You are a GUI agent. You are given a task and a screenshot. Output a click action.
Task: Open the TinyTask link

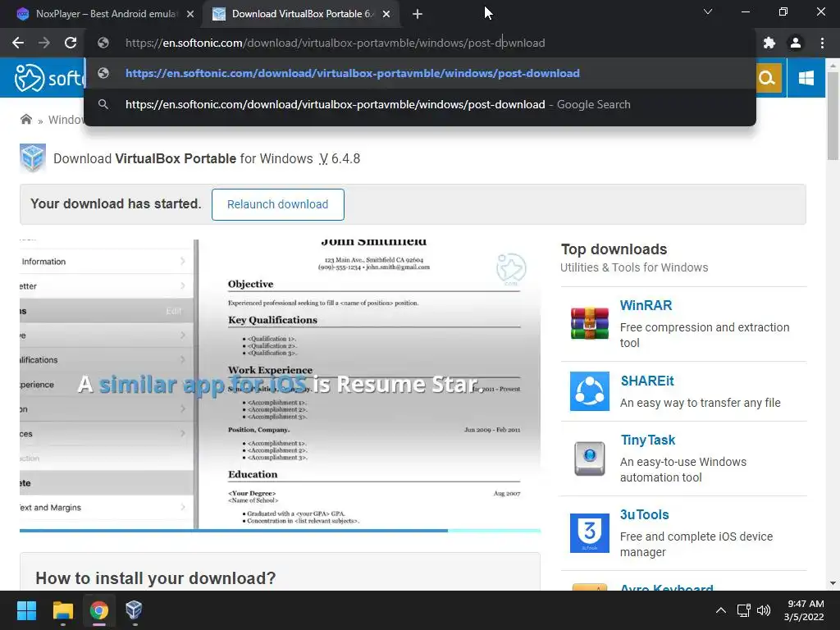(x=648, y=441)
